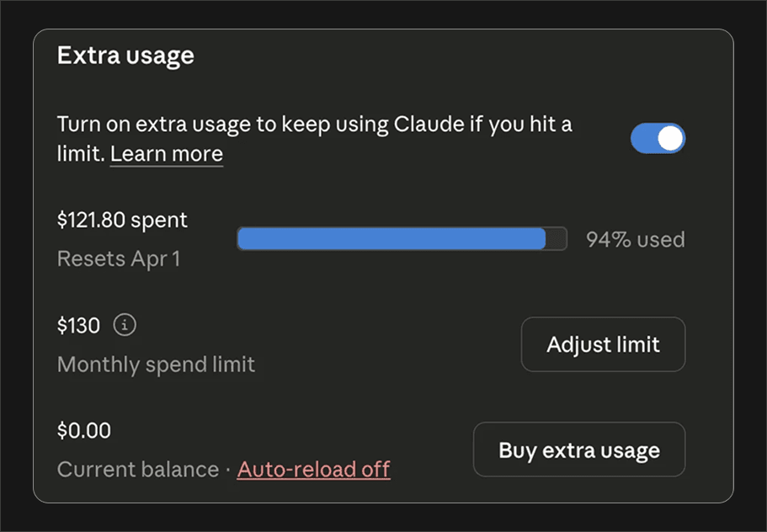Click the Resets Apr 1 text
Screen dimensions: 767x532
pos(118,258)
